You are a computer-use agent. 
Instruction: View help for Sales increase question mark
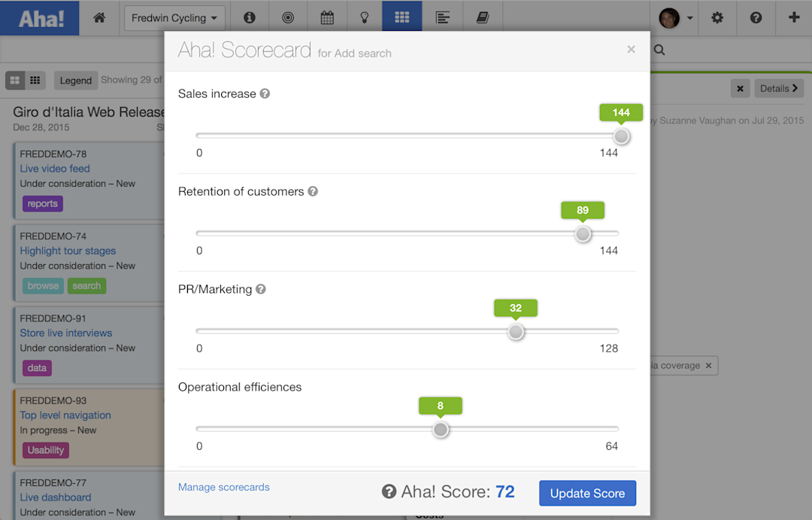pyautogui.click(x=264, y=93)
